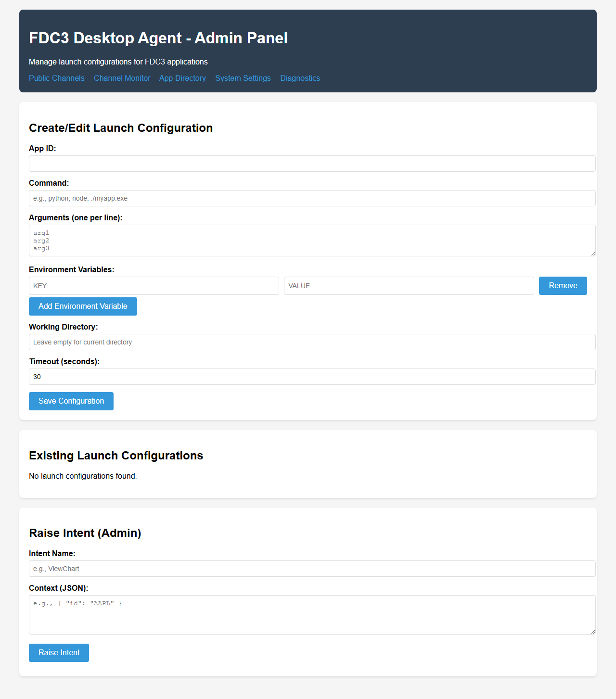Select the Timeout seconds value
The width and height of the screenshot is (616, 699).
pos(312,376)
